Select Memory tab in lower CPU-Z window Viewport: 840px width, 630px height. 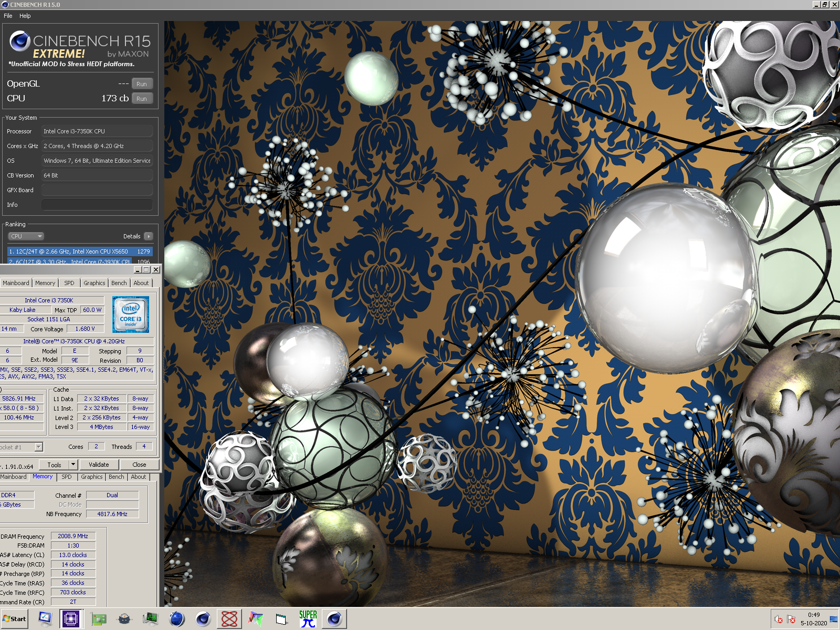pyautogui.click(x=43, y=477)
